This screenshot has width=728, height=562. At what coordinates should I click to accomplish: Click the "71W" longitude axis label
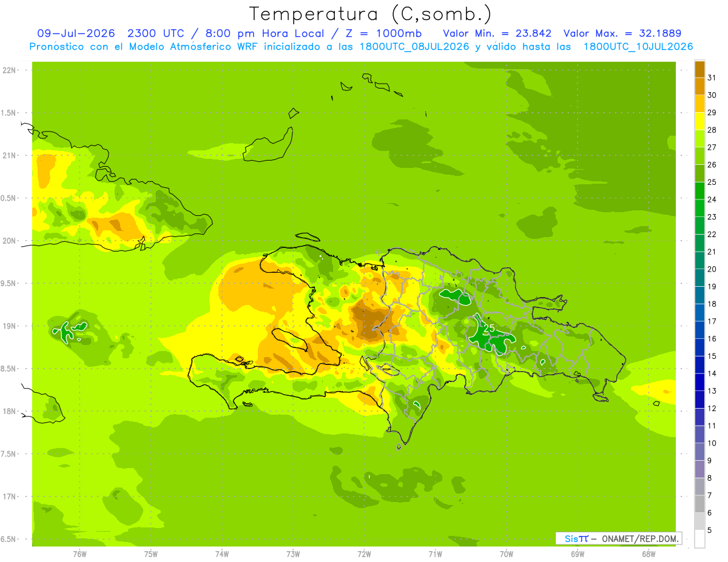point(435,554)
